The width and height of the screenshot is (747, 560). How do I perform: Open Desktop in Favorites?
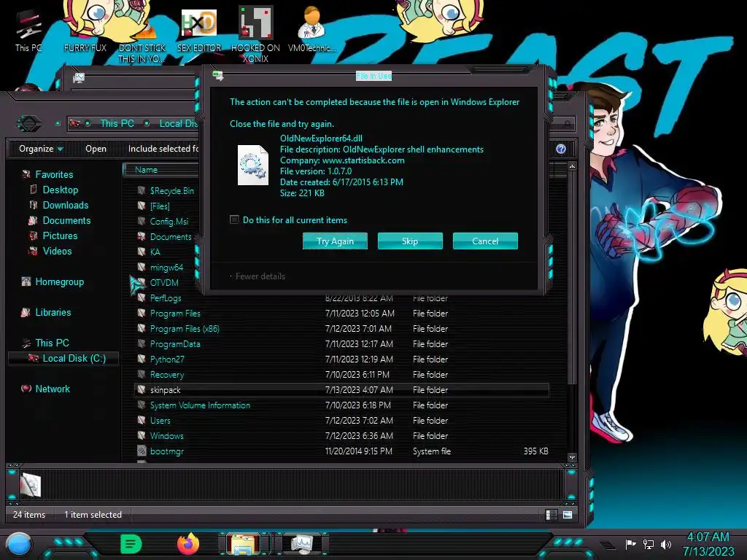[60, 190]
